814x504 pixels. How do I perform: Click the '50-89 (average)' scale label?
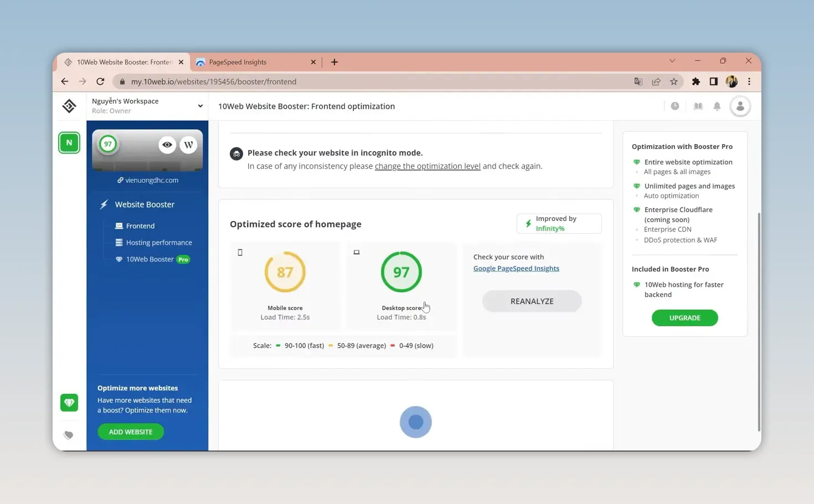click(362, 346)
